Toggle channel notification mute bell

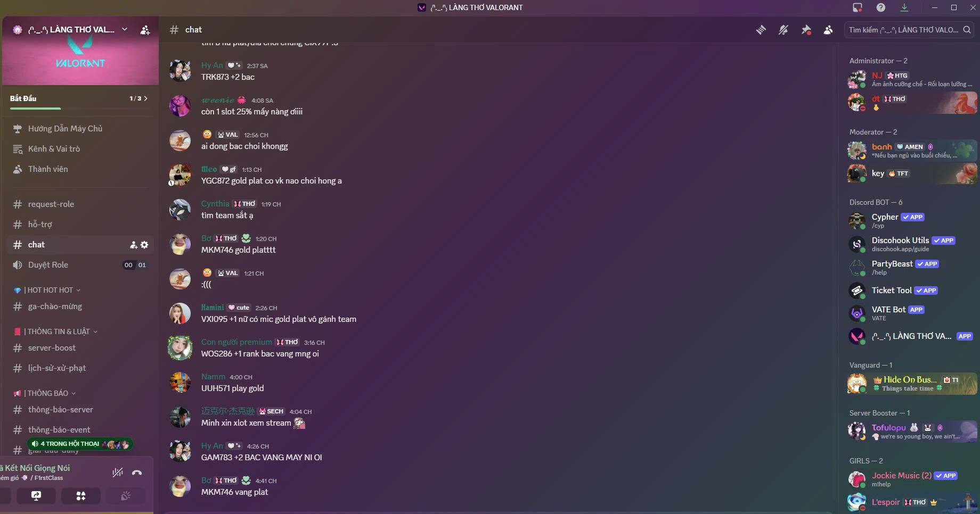[783, 30]
